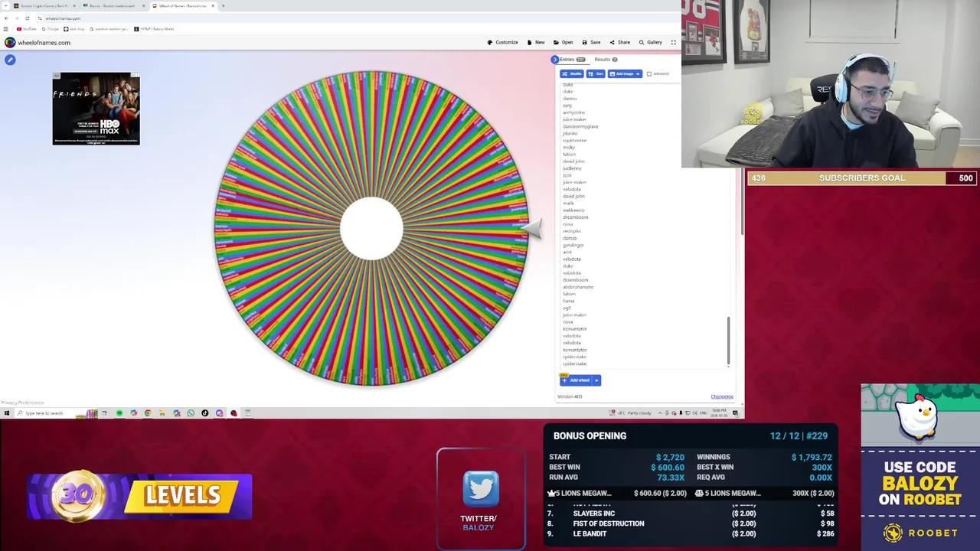Click the 'danceonmygrave' entry

[580, 126]
